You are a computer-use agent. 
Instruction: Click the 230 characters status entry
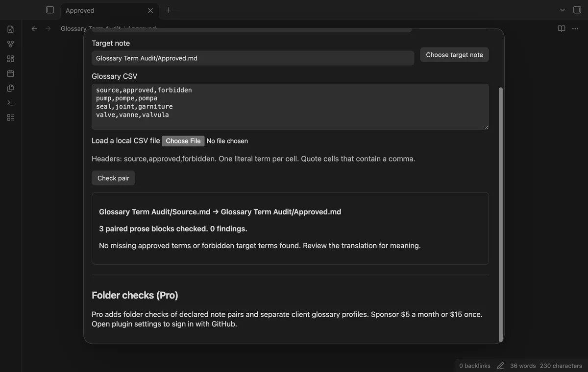[561, 366]
